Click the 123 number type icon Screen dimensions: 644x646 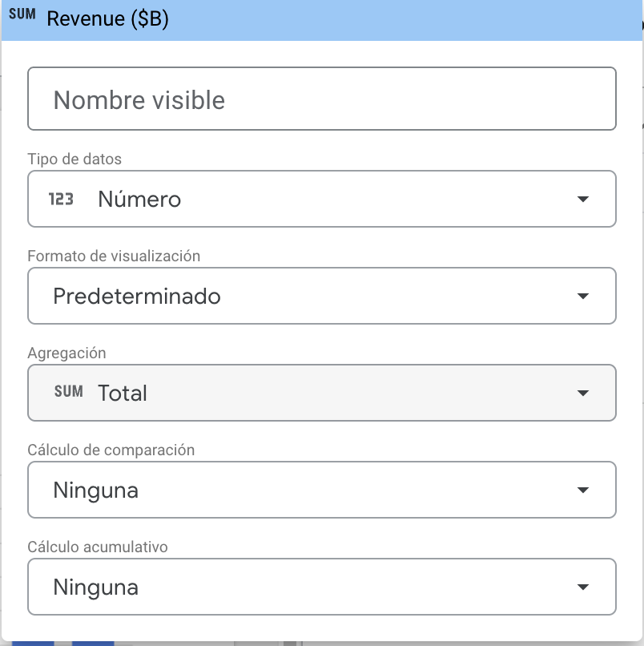point(62,199)
